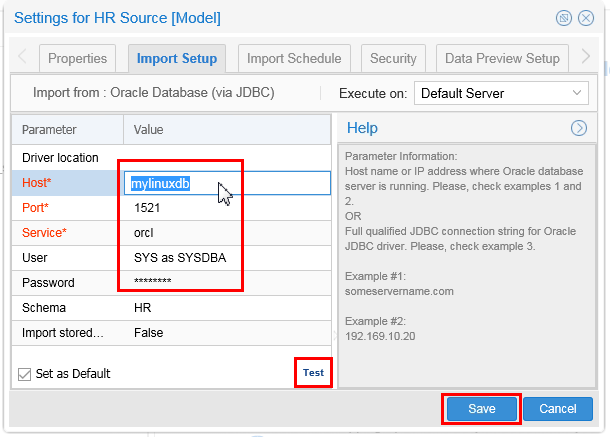Go to the Security tab

click(x=393, y=58)
